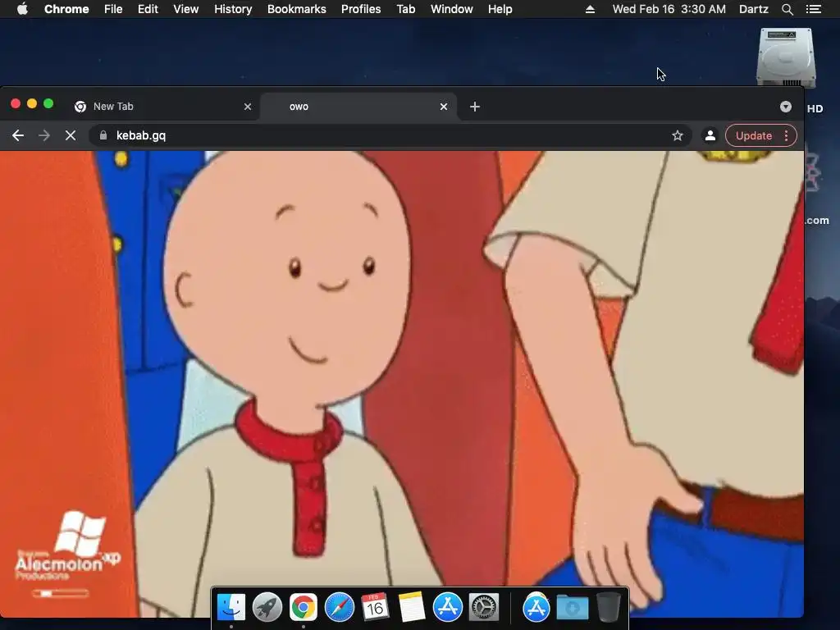Image resolution: width=840 pixels, height=630 pixels.
Task: Open the Tab menu
Action: [x=406, y=9]
